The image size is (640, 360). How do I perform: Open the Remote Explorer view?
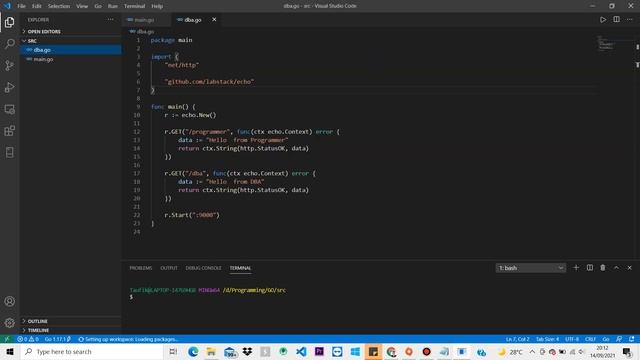coord(9,109)
